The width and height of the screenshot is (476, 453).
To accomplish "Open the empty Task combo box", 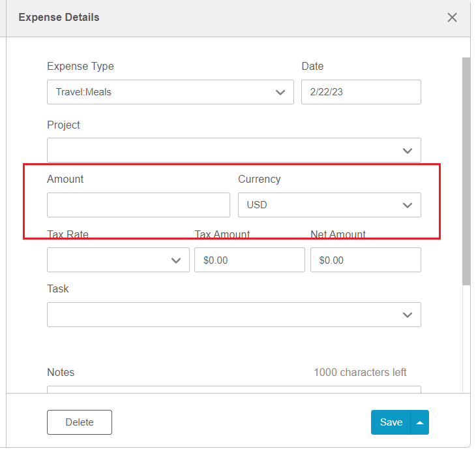I will [x=222, y=315].
